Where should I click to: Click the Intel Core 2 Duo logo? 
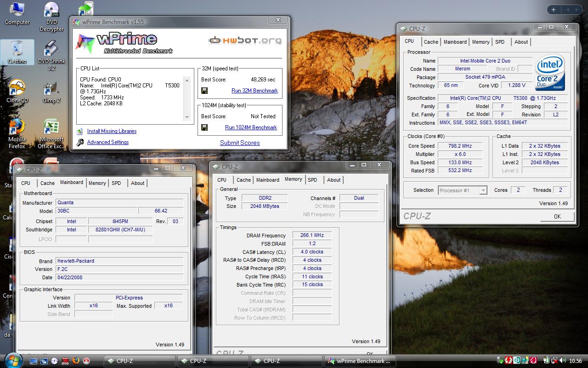point(550,73)
